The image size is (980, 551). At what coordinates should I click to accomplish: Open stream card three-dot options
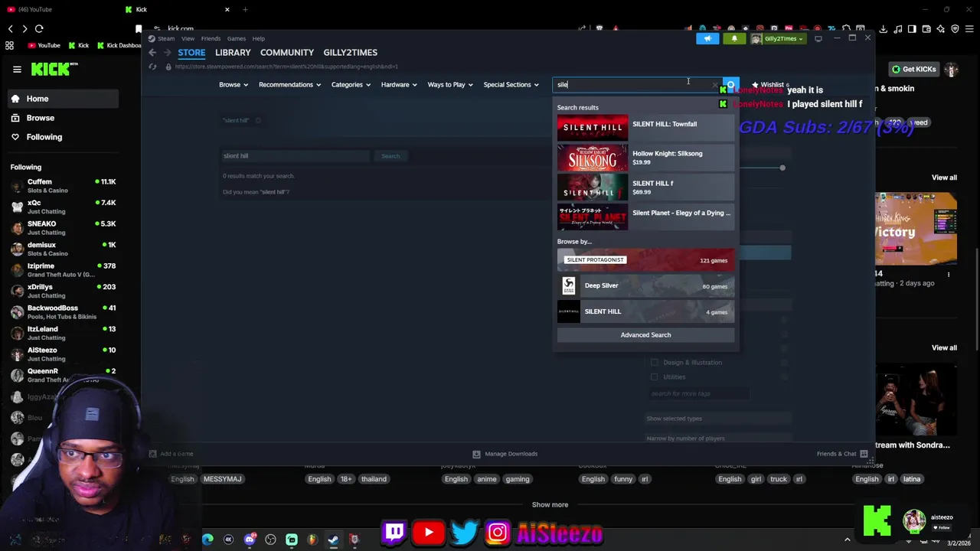tap(949, 275)
